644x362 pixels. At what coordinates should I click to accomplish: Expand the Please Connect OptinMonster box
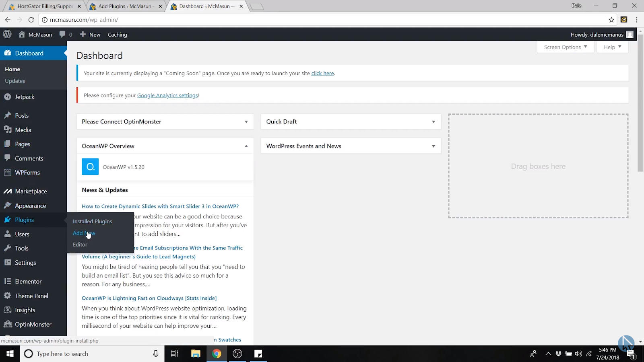point(246,122)
